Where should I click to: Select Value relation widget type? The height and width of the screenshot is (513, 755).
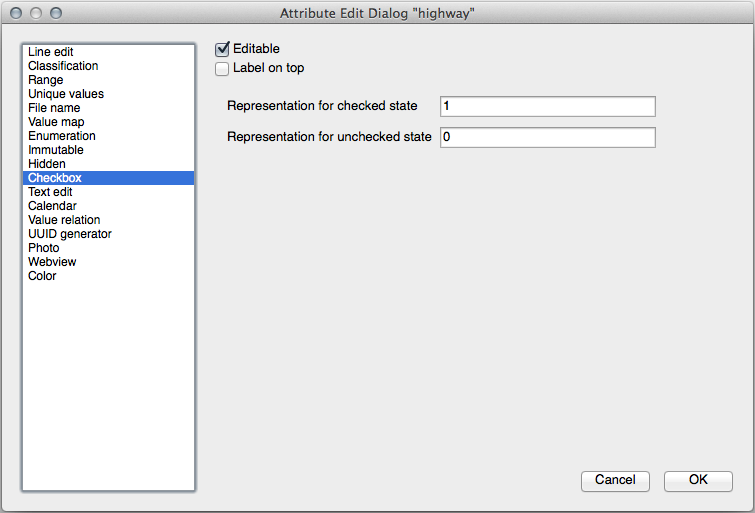tap(64, 220)
